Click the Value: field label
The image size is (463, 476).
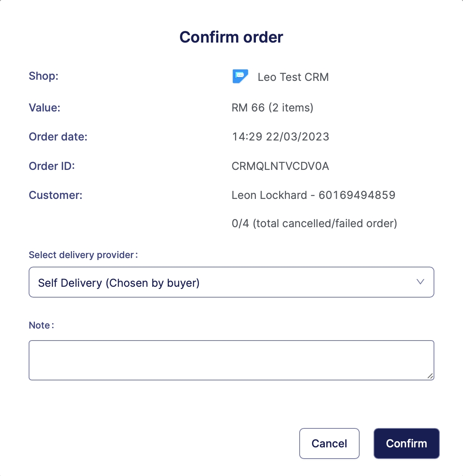45,108
